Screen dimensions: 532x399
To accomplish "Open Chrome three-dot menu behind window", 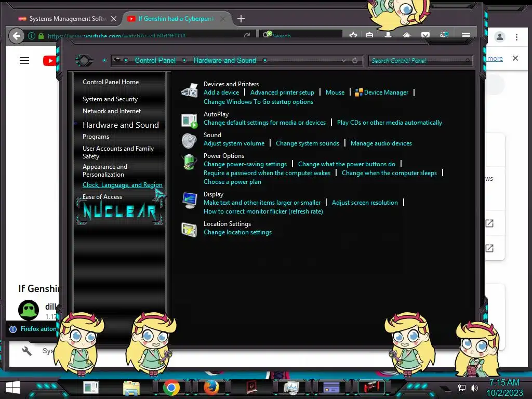I will (x=517, y=37).
